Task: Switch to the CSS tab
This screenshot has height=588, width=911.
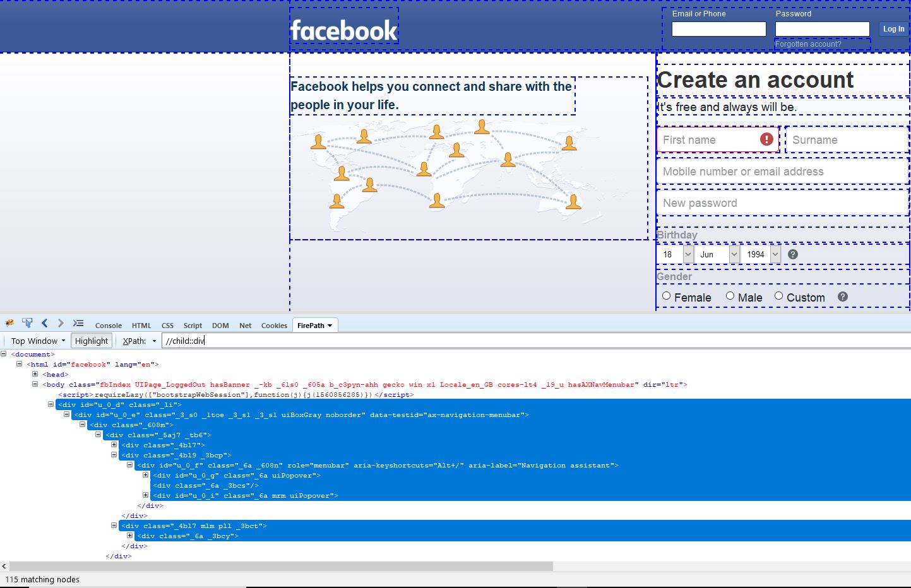Action: 167,326
